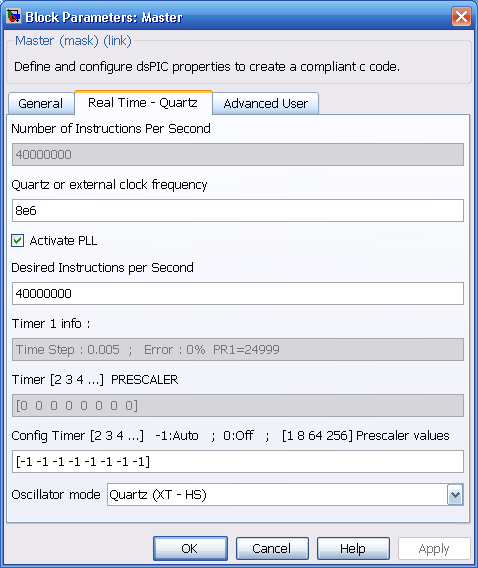
Task: Click the Master (mask) (link) group title
Action: 73,41
